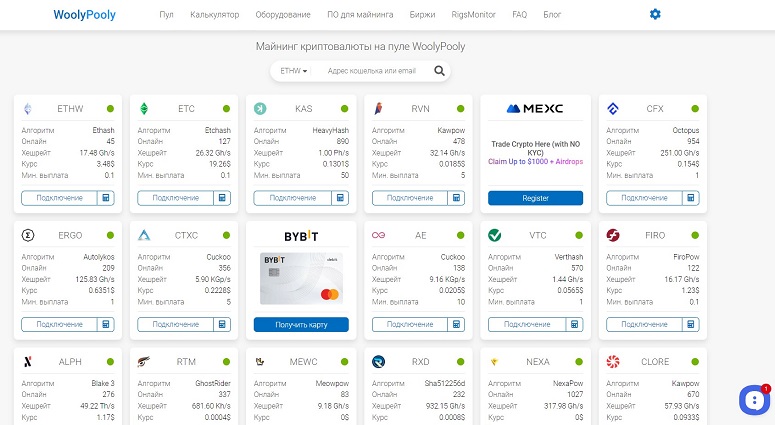This screenshot has height=425, width=775.
Task: Click the CFX coin logo
Action: pyautogui.click(x=613, y=109)
